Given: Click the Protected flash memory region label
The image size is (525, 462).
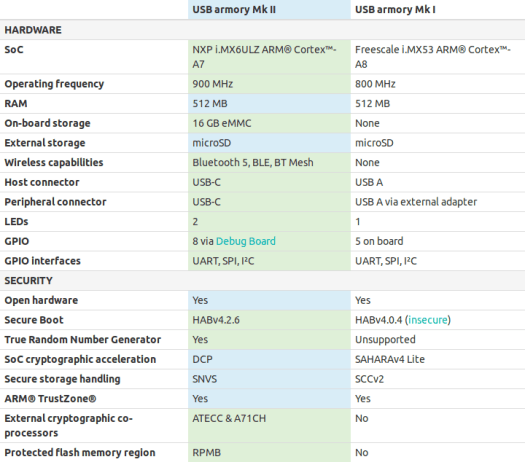Looking at the screenshot, I should 80,453.
